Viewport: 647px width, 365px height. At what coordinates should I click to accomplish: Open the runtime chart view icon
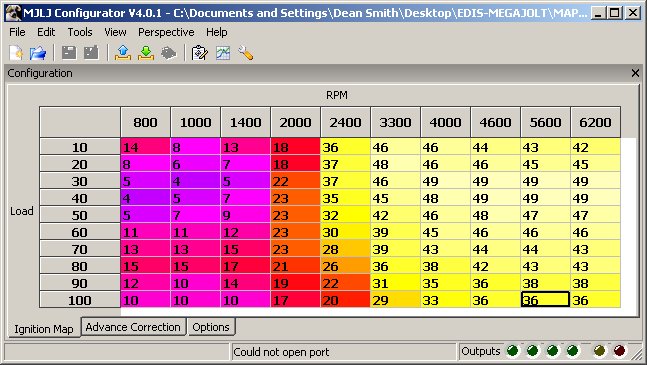[x=223, y=53]
